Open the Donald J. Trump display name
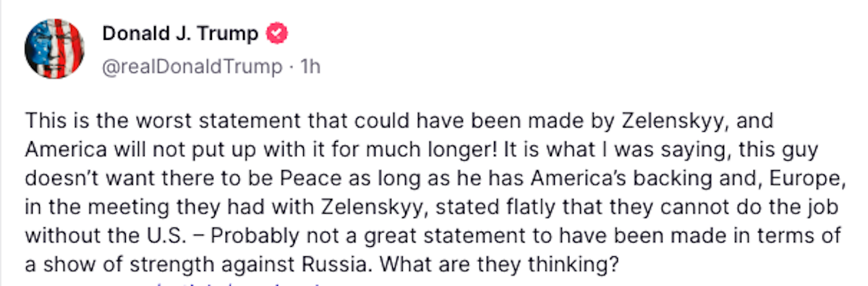Image resolution: width=868 pixels, height=286 pixels. [181, 33]
